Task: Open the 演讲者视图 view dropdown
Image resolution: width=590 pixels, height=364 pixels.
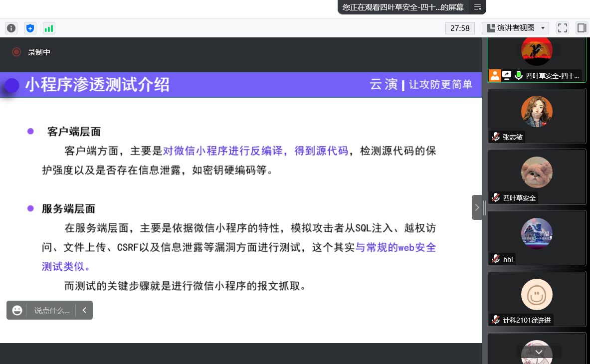Action: tap(515, 28)
